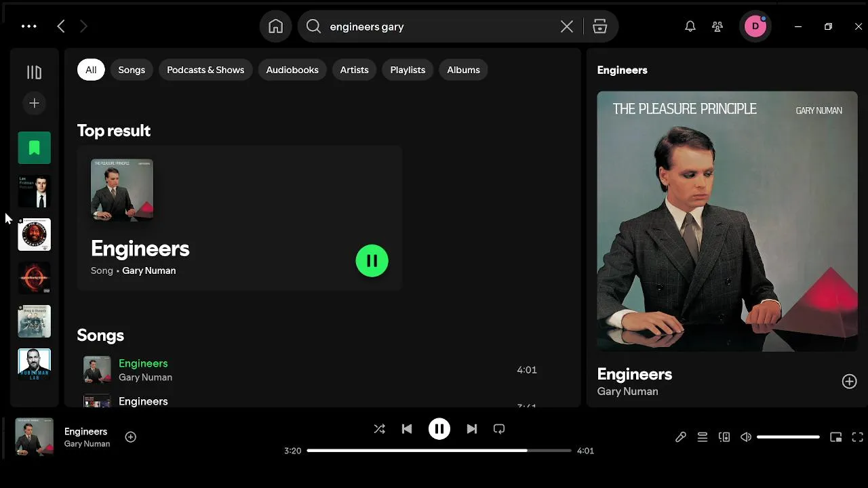Click the now-playing album thumbnail

(34, 437)
